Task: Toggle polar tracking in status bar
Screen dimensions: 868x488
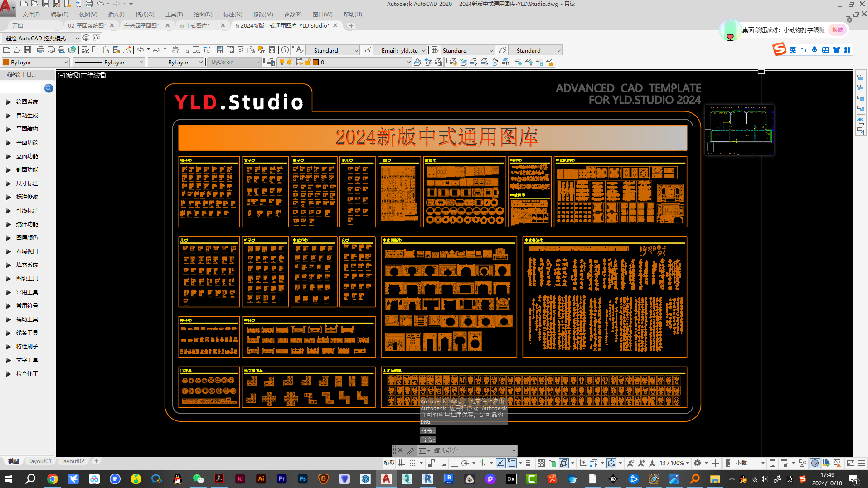Action: click(x=465, y=463)
